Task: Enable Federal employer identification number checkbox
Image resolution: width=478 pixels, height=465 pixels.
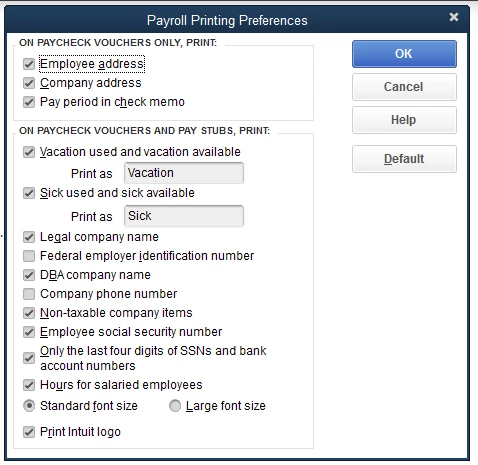Action: point(29,256)
